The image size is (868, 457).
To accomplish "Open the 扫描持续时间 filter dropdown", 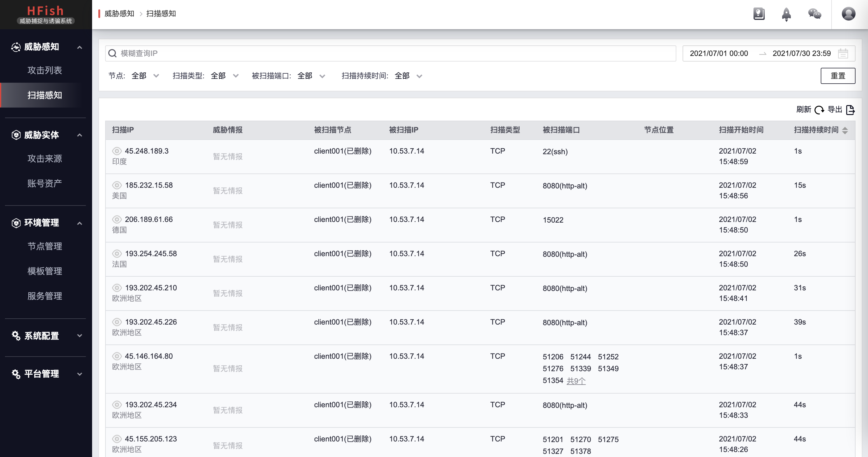I will click(409, 76).
